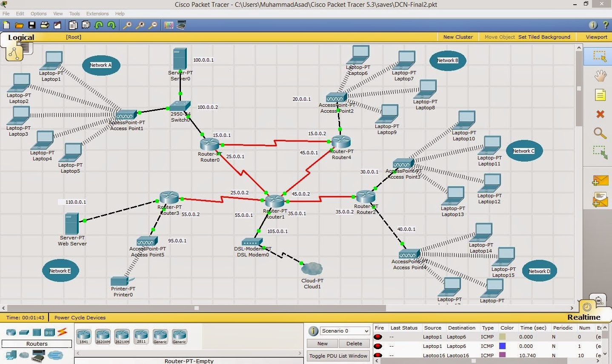Toggle the PDU List Window
Image resolution: width=612 pixels, height=364 pixels.
337,356
